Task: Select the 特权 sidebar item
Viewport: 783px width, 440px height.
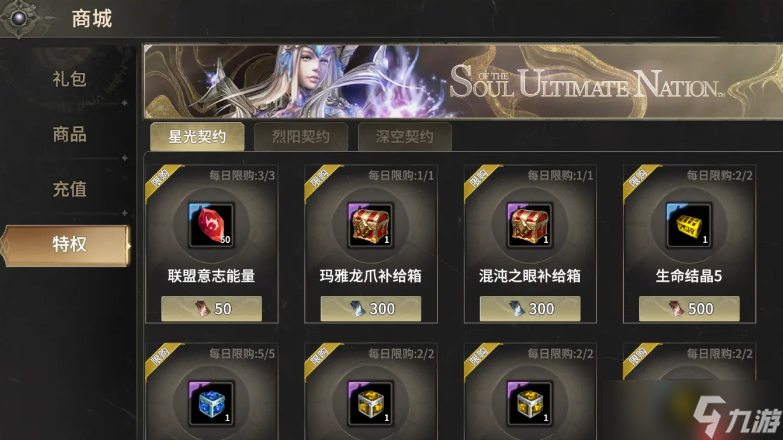Action: (x=67, y=245)
